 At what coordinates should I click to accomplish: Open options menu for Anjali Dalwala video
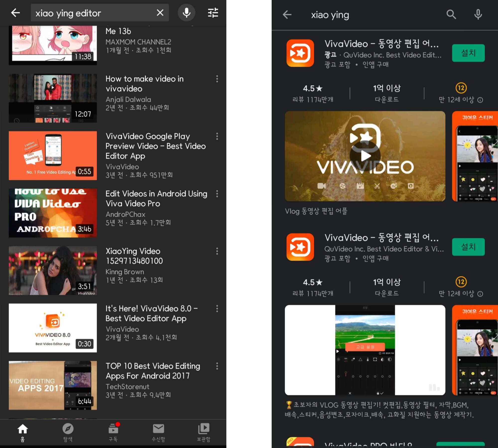pos(217,79)
